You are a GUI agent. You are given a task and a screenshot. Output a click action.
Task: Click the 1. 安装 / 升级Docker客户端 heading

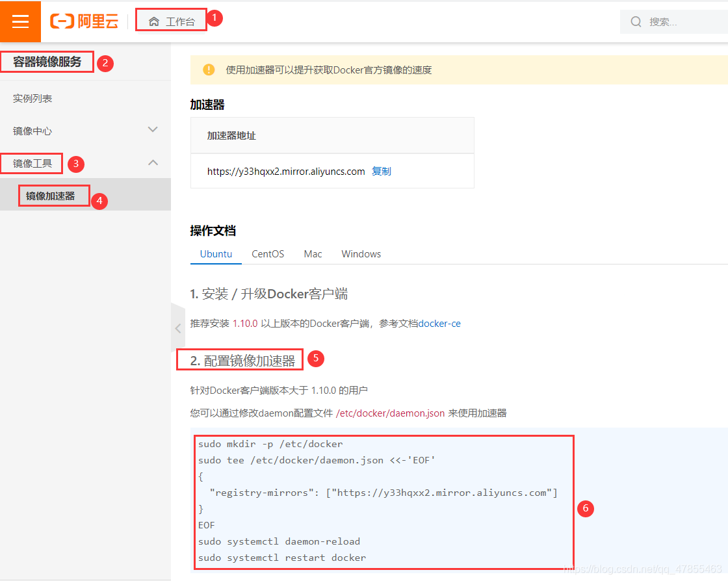[269, 294]
